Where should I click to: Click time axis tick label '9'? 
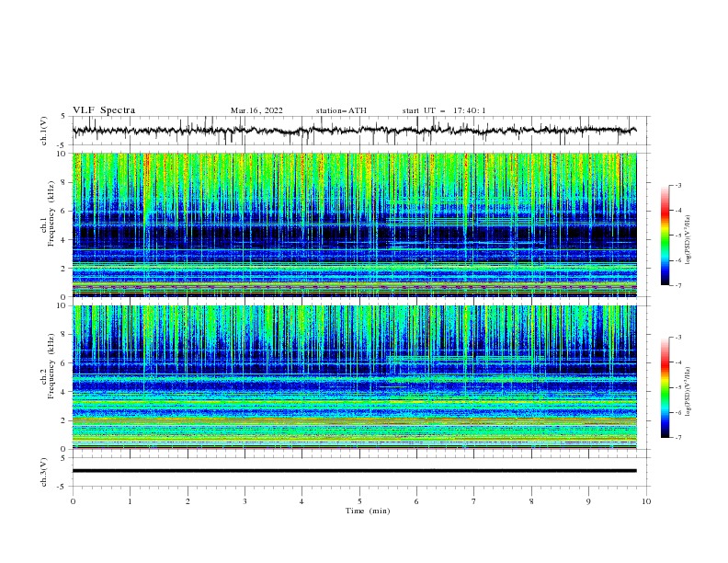point(588,501)
